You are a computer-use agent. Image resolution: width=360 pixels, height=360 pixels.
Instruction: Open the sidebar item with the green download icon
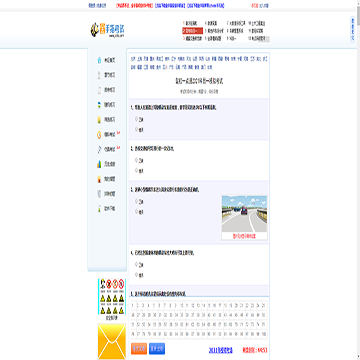106,209
